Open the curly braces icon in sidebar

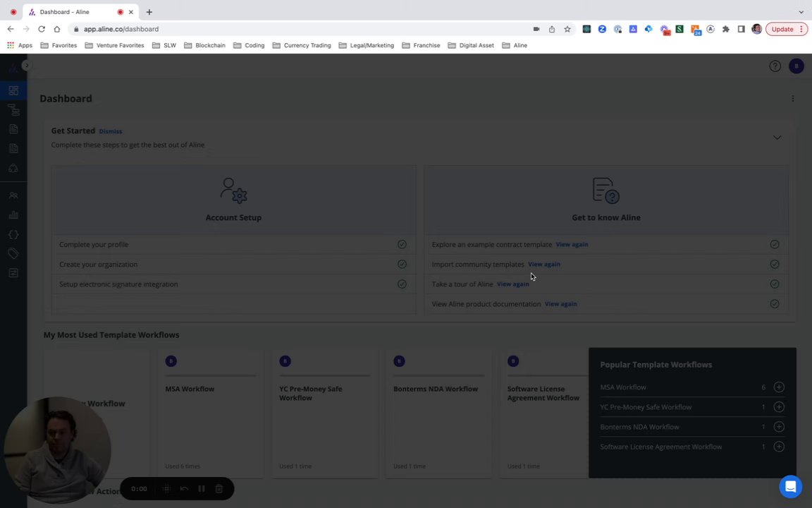pyautogui.click(x=13, y=234)
